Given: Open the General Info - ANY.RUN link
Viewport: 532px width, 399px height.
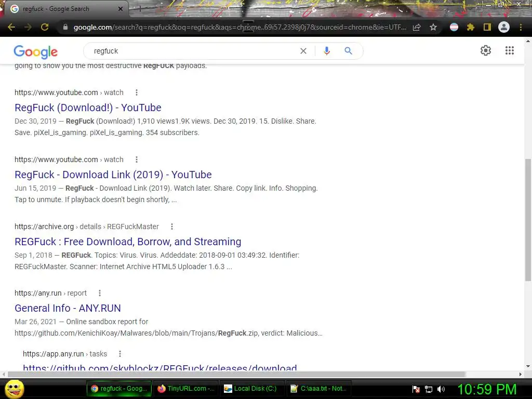Looking at the screenshot, I should tap(68, 308).
